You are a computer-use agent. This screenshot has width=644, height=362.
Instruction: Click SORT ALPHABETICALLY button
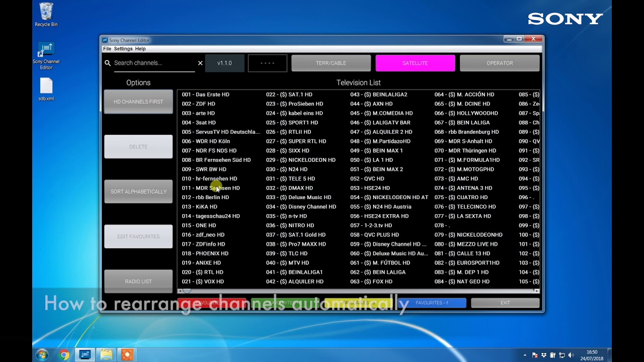click(x=138, y=192)
